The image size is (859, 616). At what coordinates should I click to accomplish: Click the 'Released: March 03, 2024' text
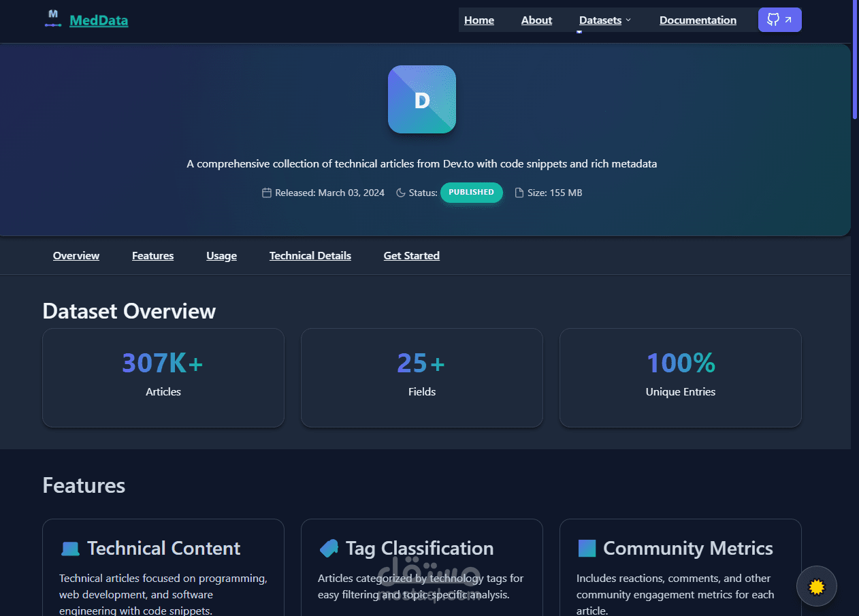(329, 193)
